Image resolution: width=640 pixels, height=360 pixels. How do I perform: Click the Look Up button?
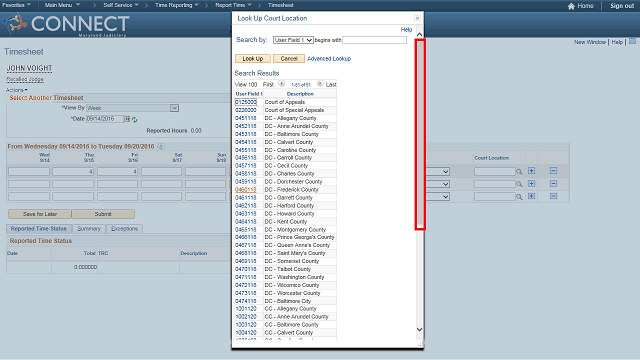(253, 59)
